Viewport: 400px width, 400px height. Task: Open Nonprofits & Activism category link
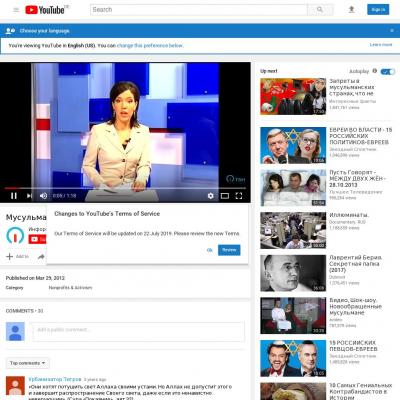point(70,288)
